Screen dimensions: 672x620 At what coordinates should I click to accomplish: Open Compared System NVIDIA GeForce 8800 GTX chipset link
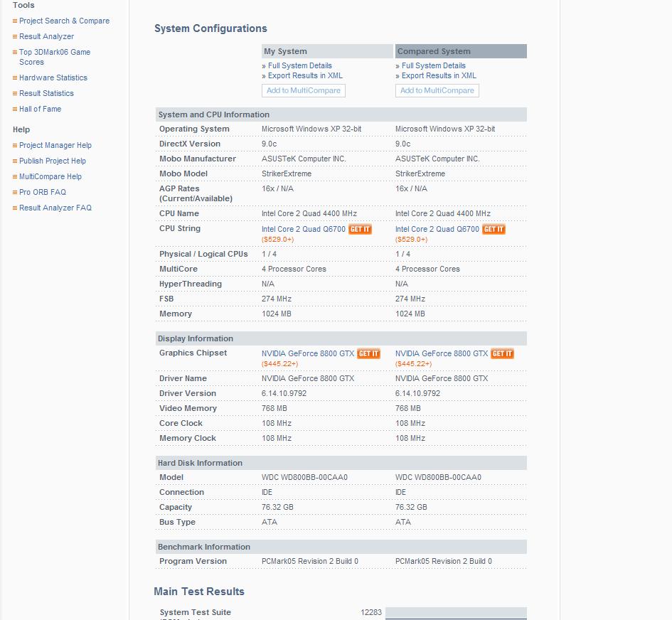tap(442, 353)
